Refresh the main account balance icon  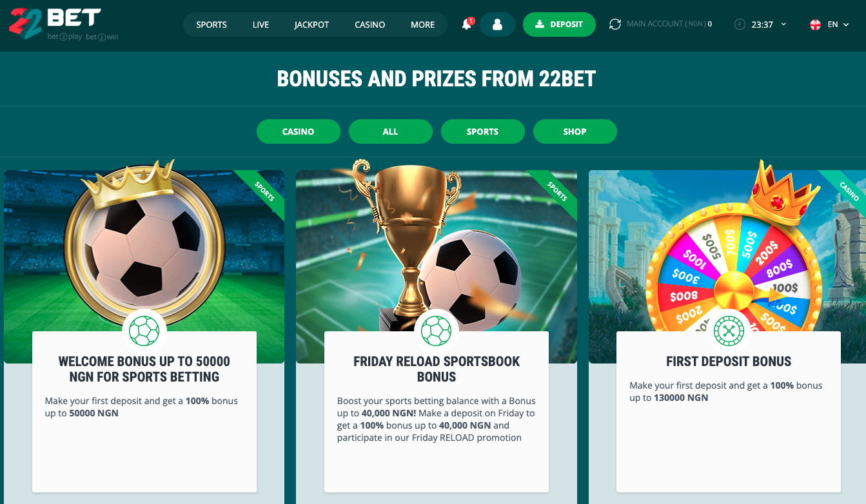615,24
